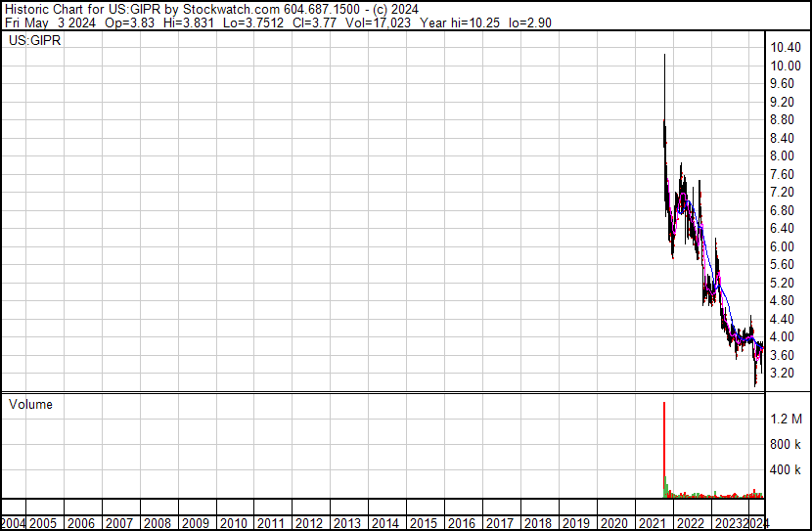Select the 2010 year marker on timeline
Viewport: 812px width, 531px height.
pyautogui.click(x=233, y=523)
